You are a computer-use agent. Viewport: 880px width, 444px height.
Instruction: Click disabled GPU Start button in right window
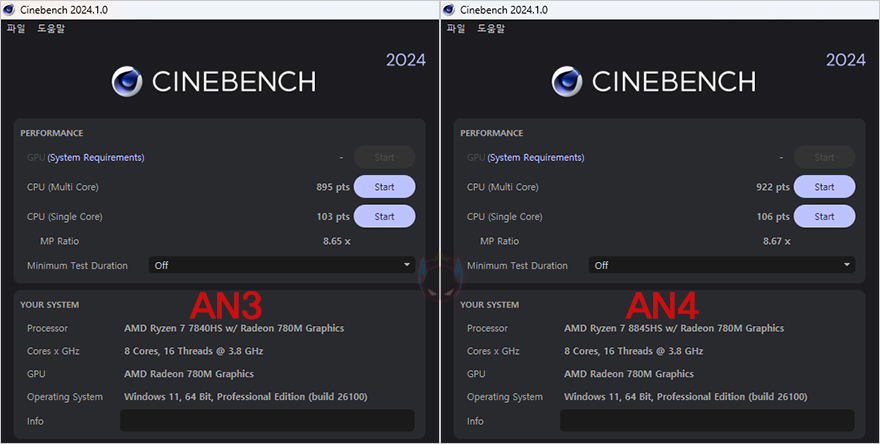824,158
